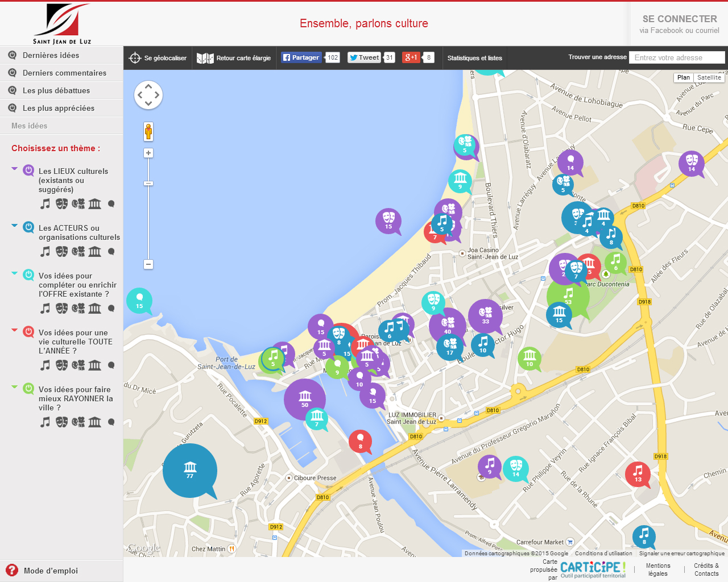Toggle the LIEUX culturels purple power button
Image resolution: width=728 pixels, height=582 pixels.
coord(28,171)
